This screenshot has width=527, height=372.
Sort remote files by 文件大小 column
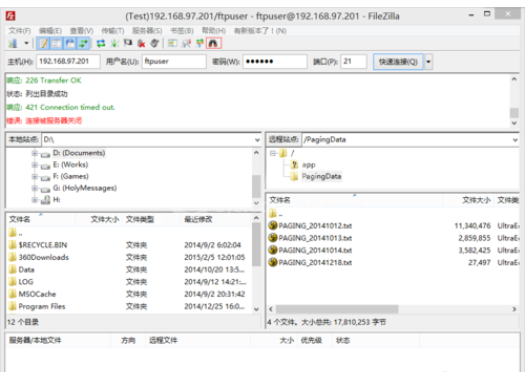(x=469, y=200)
